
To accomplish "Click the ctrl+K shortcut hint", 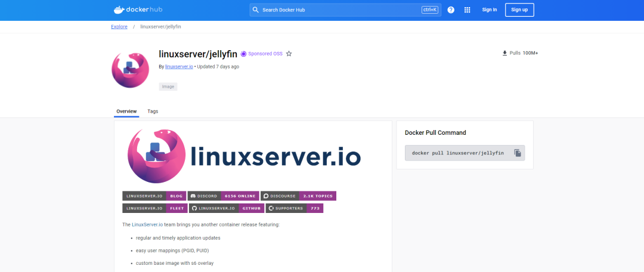I will click(429, 10).
